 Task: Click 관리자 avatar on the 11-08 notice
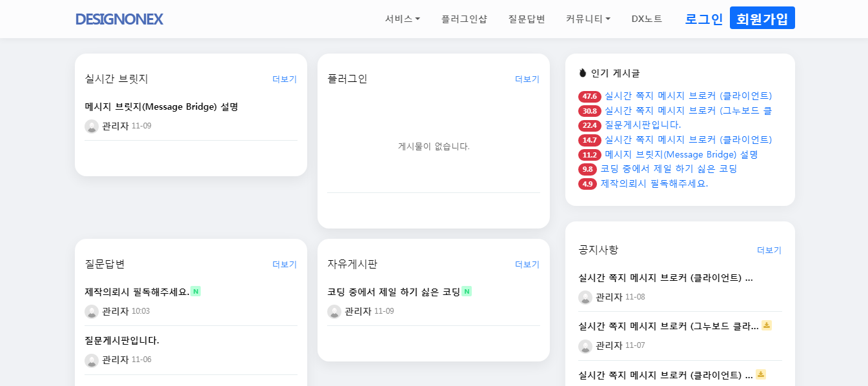point(585,298)
